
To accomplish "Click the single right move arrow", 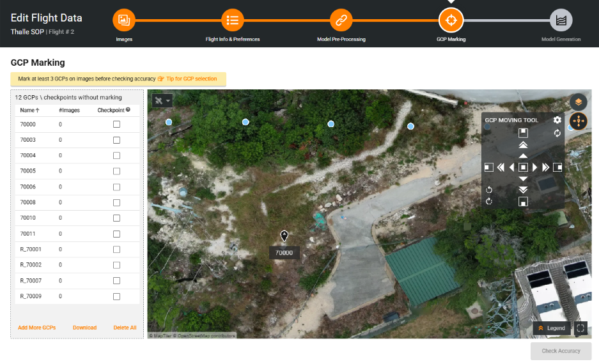I will [x=535, y=167].
